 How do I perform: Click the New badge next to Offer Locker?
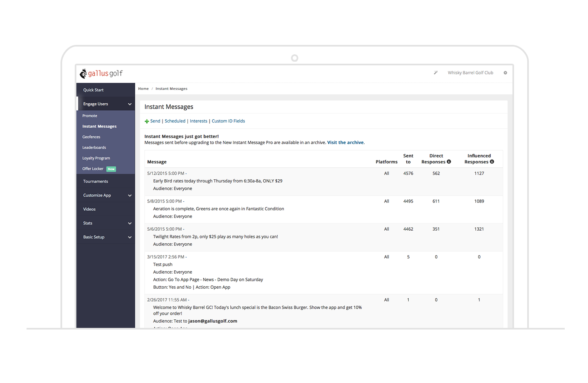(x=111, y=169)
